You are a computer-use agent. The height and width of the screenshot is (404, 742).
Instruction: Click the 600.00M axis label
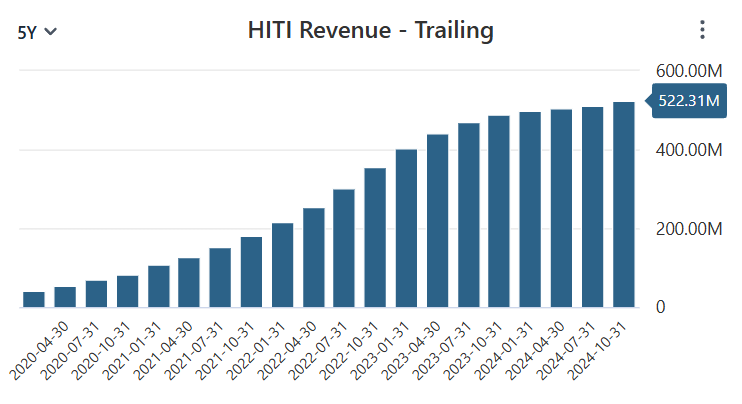[689, 71]
